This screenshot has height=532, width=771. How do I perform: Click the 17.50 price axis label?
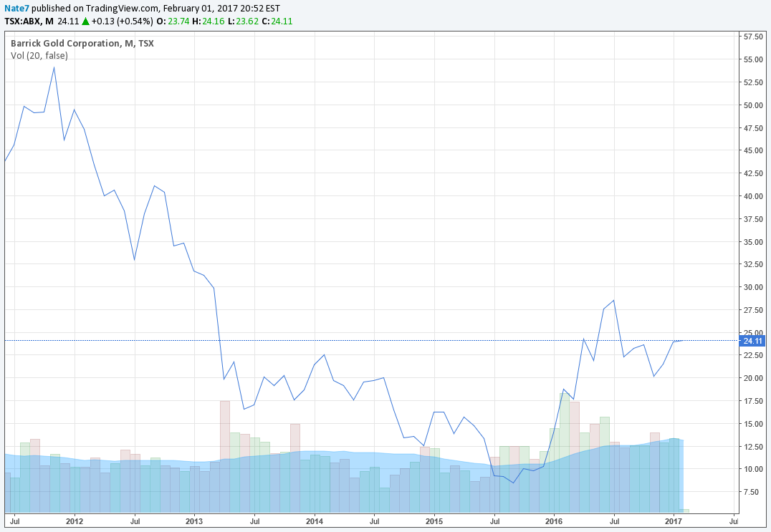(x=753, y=401)
